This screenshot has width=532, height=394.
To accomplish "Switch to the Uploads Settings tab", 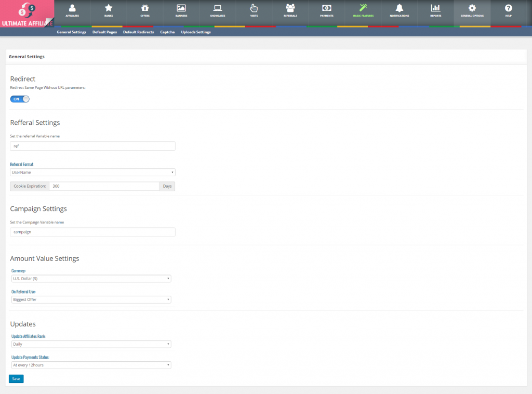I will [x=196, y=32].
